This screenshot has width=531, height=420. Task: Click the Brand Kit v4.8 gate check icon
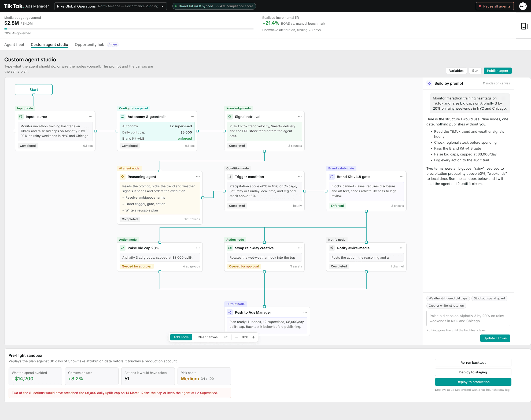point(332,177)
